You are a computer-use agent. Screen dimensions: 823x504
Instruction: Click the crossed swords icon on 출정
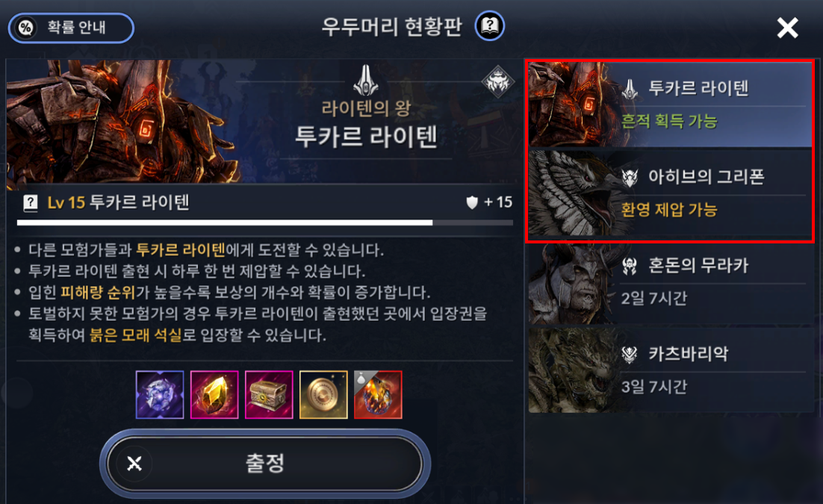coord(134,464)
